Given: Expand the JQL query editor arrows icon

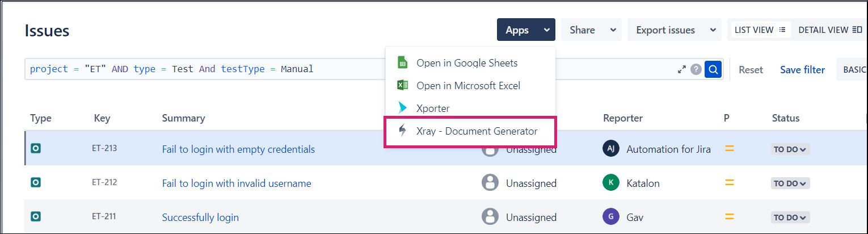Looking at the screenshot, I should [681, 70].
